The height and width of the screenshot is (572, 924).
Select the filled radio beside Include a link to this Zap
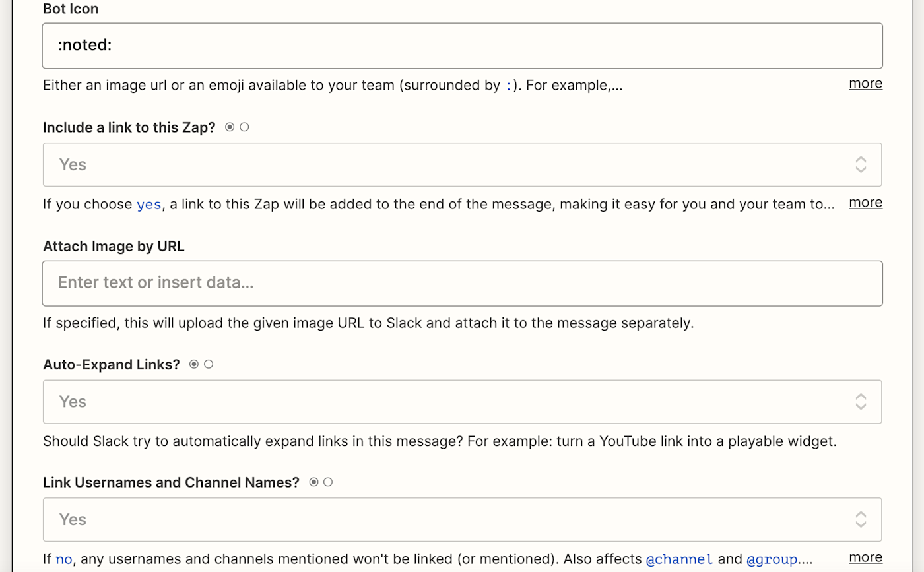coord(230,127)
